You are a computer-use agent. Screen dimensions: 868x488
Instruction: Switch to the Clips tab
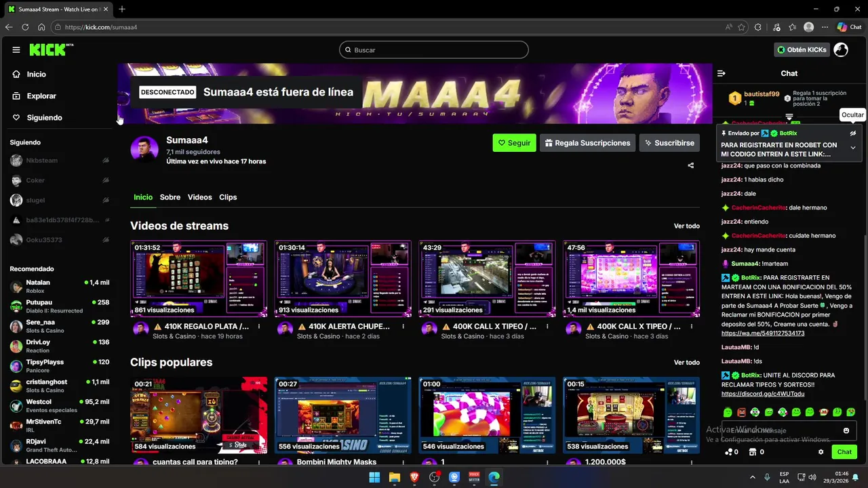(x=228, y=197)
